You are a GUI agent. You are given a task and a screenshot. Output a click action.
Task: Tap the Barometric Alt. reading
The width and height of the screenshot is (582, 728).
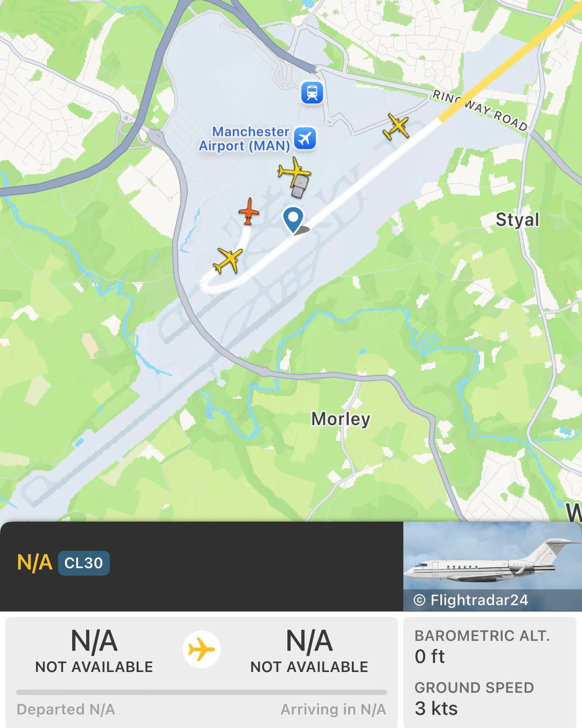point(482,647)
